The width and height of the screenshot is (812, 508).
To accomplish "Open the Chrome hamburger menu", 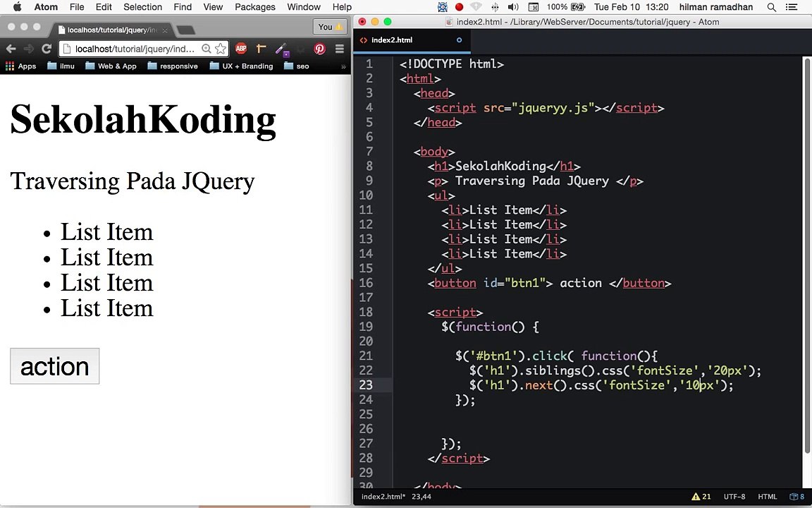I will pos(340,49).
